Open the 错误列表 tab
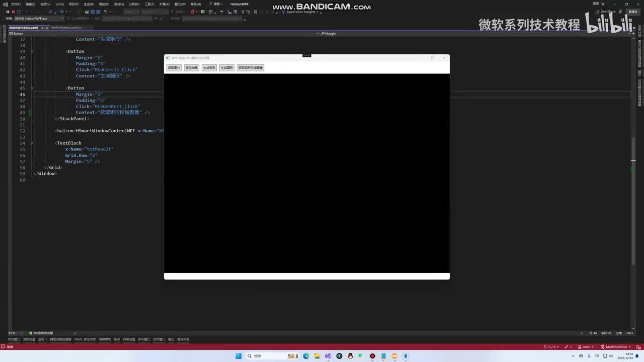The width and height of the screenshot is (644, 362). point(183,339)
